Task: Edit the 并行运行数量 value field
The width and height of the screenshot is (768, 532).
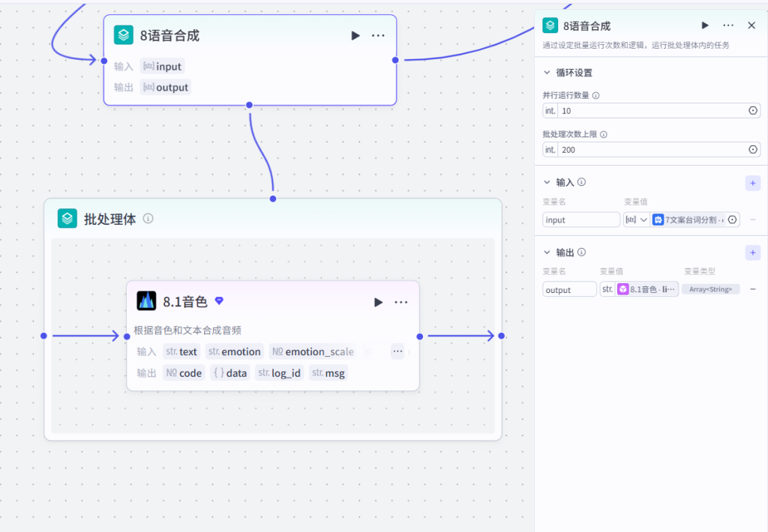Action: click(652, 111)
